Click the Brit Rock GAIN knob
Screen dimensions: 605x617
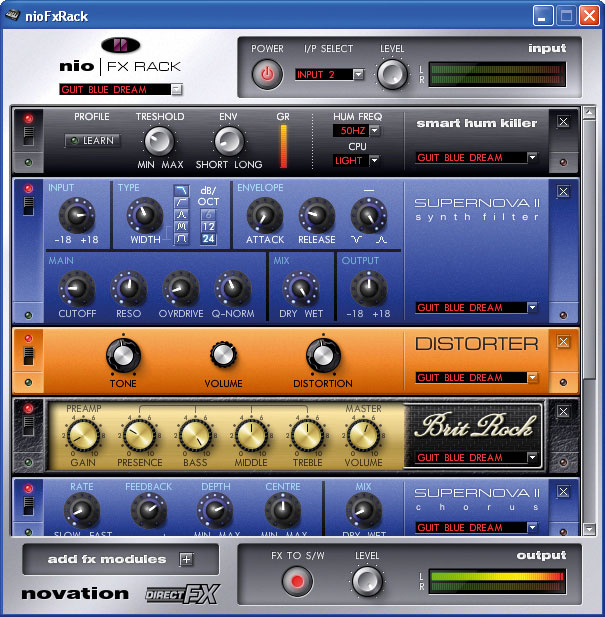pyautogui.click(x=83, y=436)
